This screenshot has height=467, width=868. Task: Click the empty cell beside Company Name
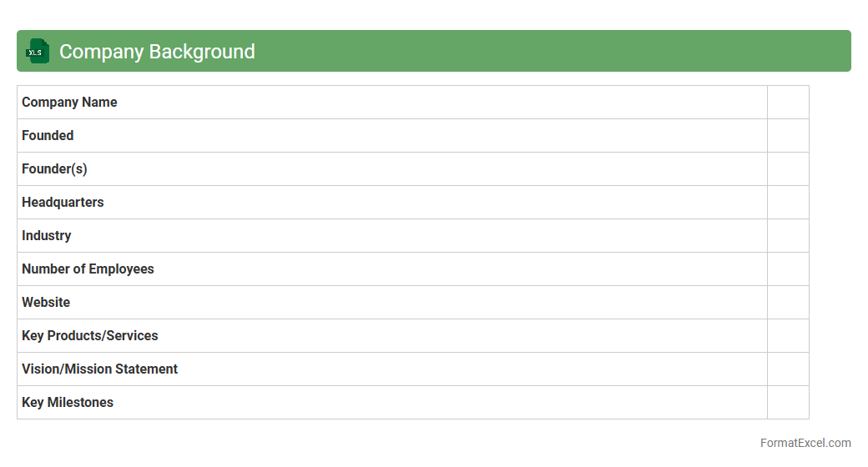point(788,103)
